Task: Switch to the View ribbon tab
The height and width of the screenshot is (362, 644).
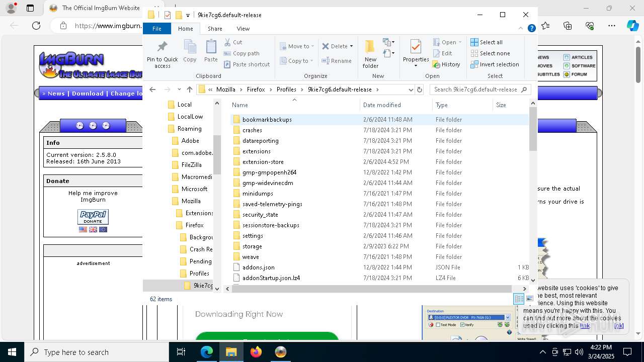Action: tap(243, 29)
